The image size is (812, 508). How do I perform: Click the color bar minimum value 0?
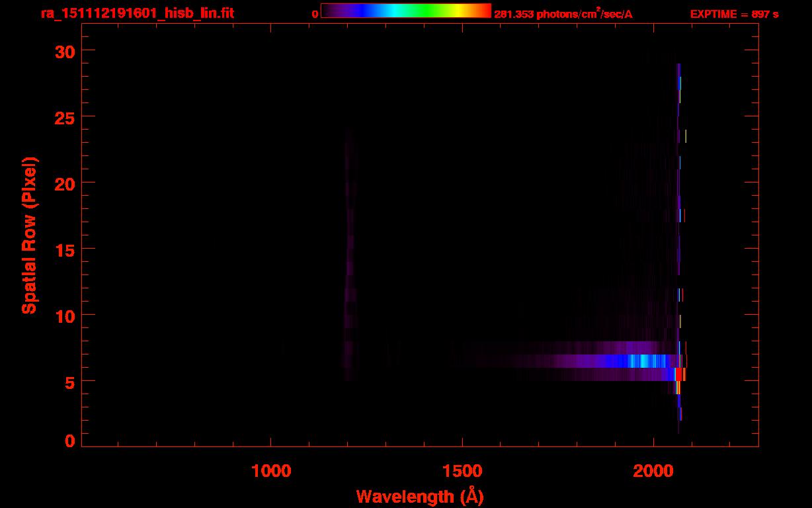(315, 14)
